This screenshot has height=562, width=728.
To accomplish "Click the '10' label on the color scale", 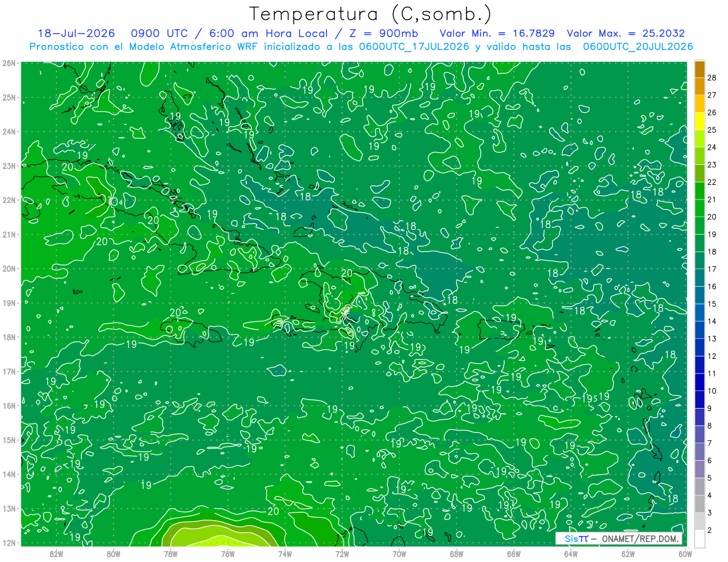I will pyautogui.click(x=713, y=391).
